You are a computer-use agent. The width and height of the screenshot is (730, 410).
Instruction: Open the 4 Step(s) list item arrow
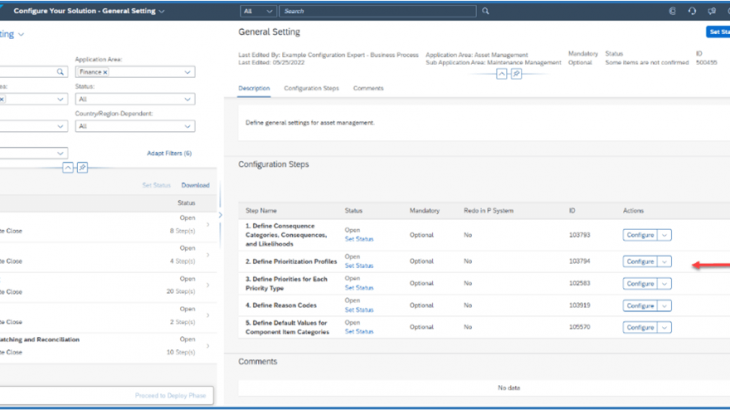point(208,255)
